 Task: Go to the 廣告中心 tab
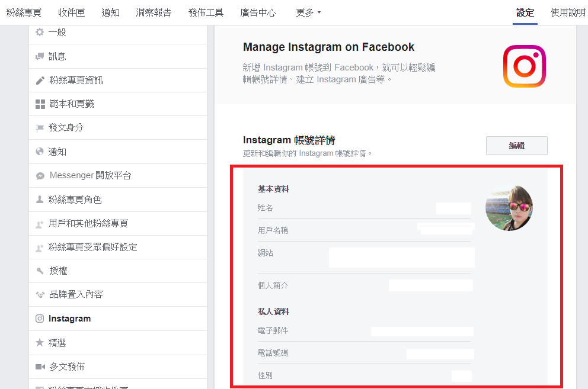click(258, 12)
